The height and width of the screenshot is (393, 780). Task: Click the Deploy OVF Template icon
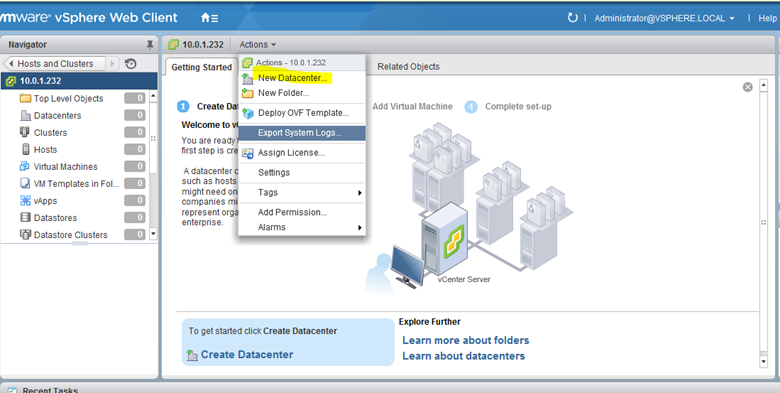point(248,113)
